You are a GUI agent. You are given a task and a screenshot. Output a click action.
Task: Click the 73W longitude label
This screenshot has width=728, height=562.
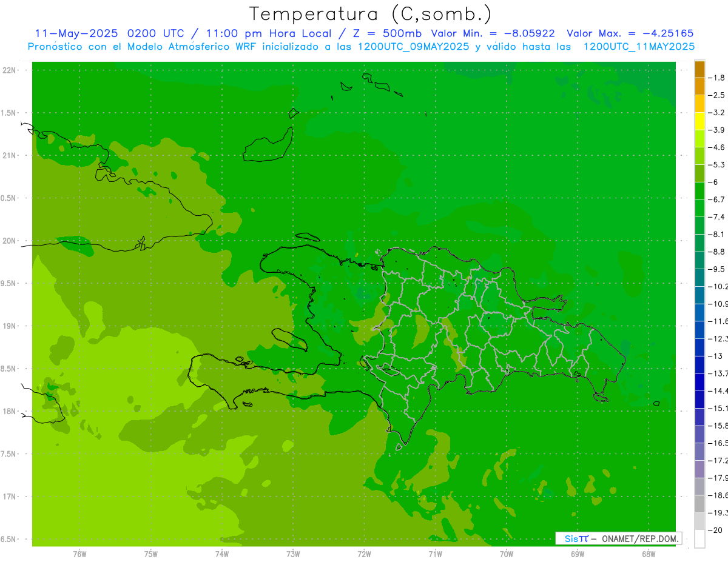[x=293, y=554]
